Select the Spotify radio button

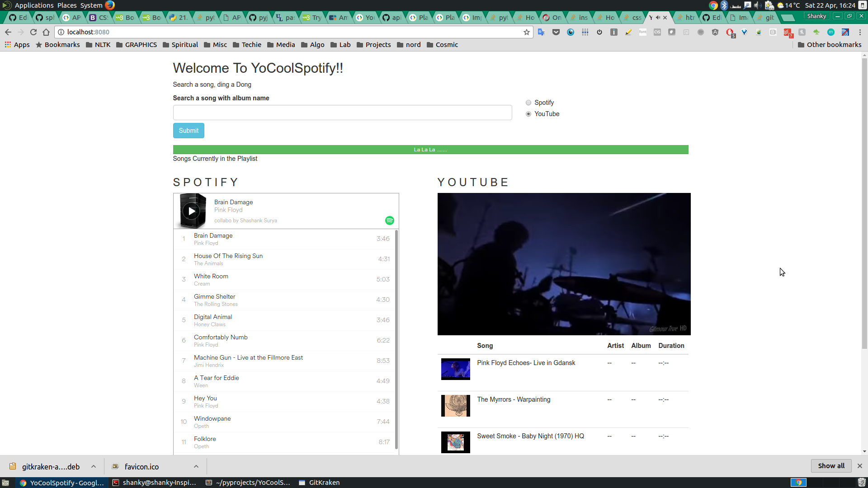[x=528, y=103]
